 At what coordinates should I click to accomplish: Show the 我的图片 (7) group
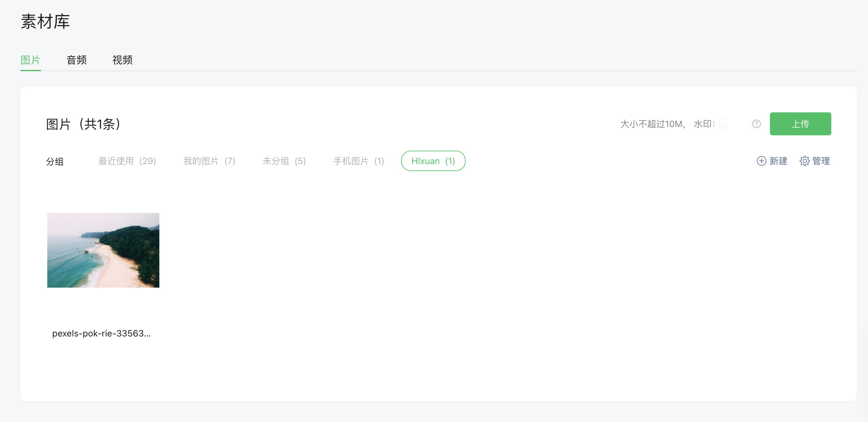[x=209, y=161]
